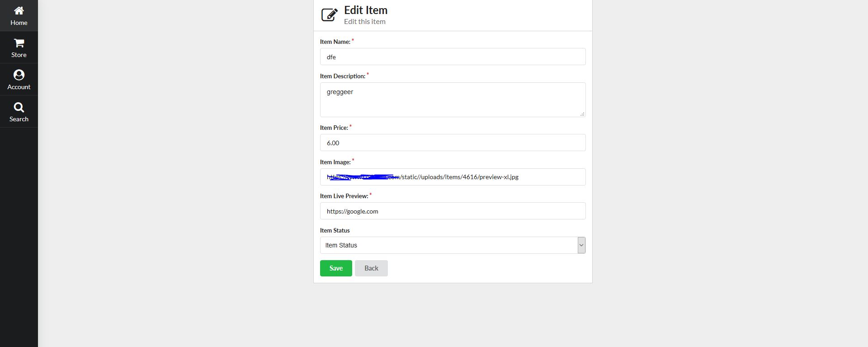
Task: Click the Item Image URL field
Action: point(453,177)
